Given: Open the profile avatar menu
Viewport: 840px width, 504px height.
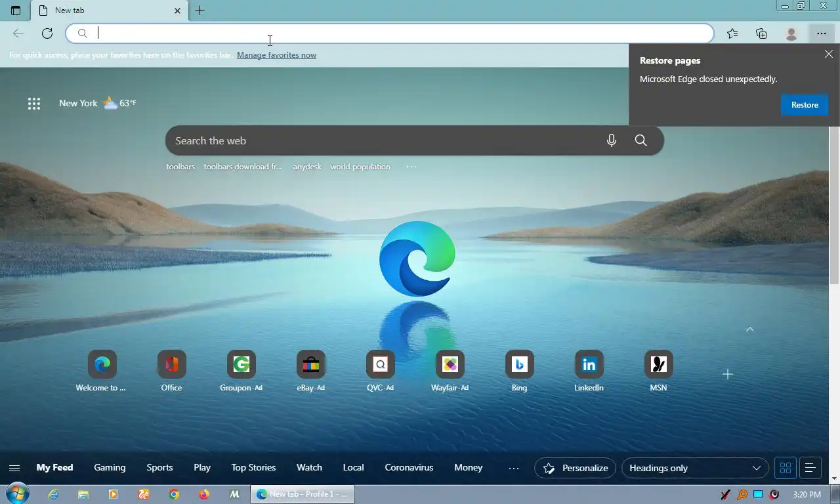Looking at the screenshot, I should [x=791, y=33].
